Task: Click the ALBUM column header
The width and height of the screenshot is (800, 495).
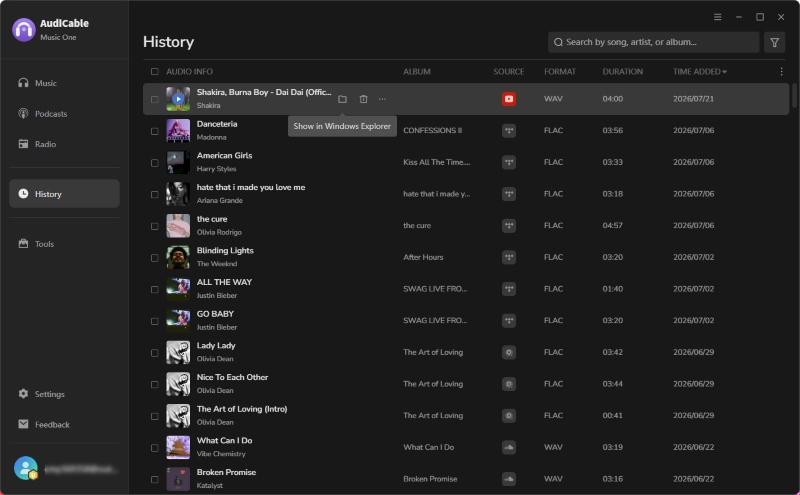Action: (x=417, y=71)
